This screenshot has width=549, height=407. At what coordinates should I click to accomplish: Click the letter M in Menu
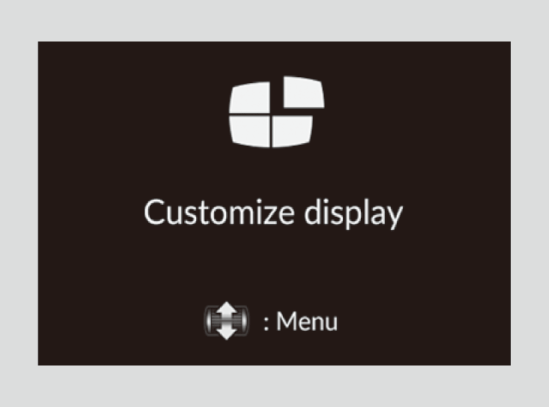coord(285,322)
